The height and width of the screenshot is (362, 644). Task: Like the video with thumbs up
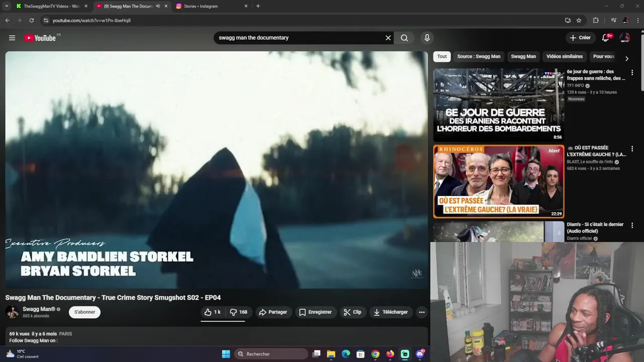[213, 312]
